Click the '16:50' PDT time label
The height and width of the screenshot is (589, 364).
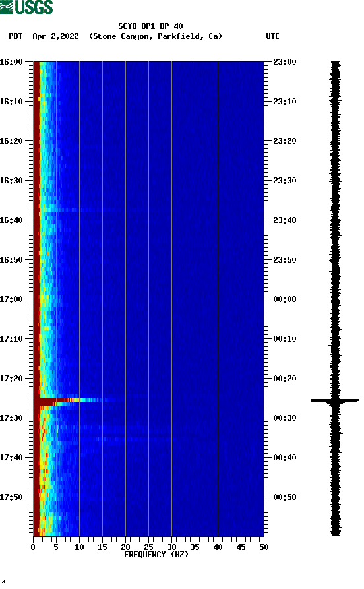coord(11,260)
